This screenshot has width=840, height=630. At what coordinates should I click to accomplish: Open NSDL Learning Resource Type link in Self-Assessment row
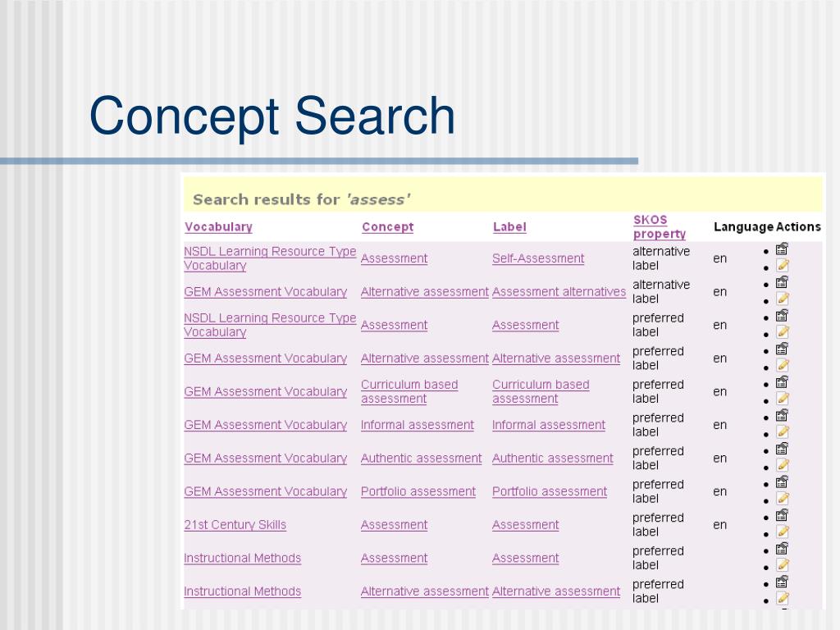click(270, 258)
